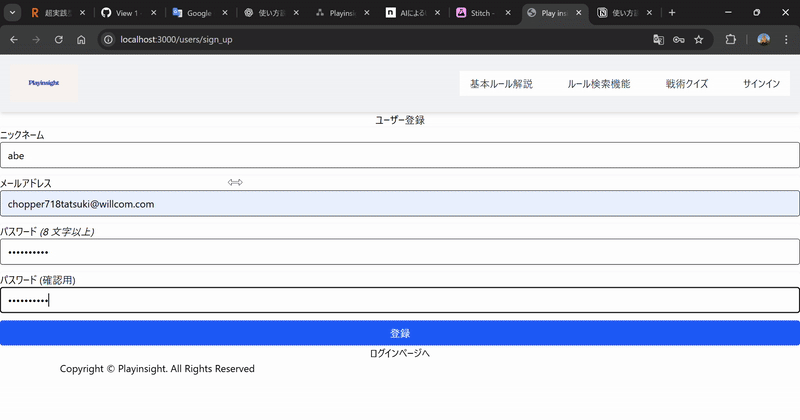Close the Stitch tab
This screenshot has width=800, height=420.
[x=508, y=13]
